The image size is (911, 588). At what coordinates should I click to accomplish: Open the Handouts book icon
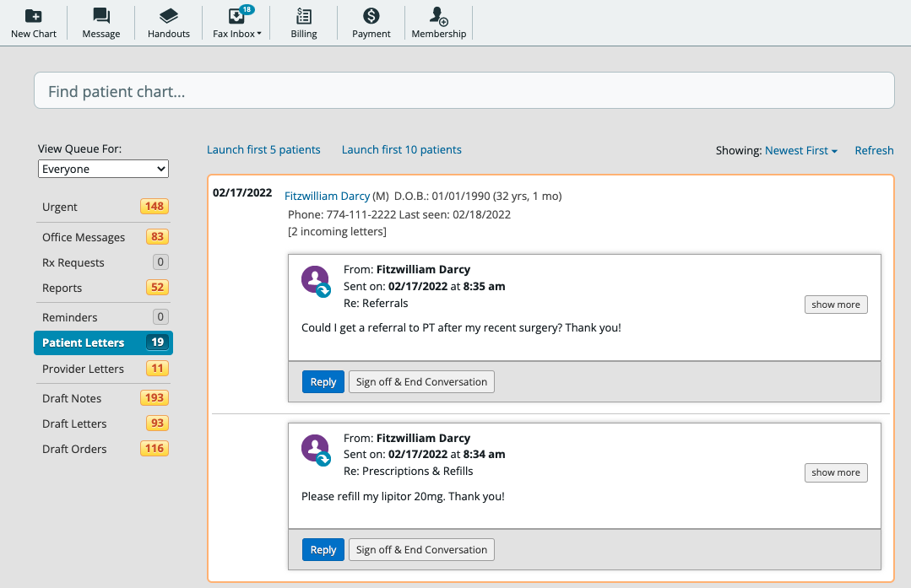pos(169,15)
